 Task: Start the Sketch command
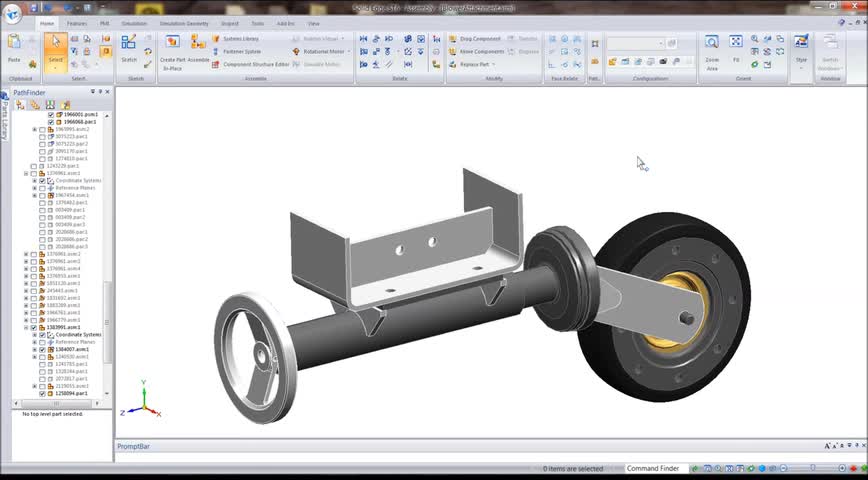pyautogui.click(x=129, y=48)
